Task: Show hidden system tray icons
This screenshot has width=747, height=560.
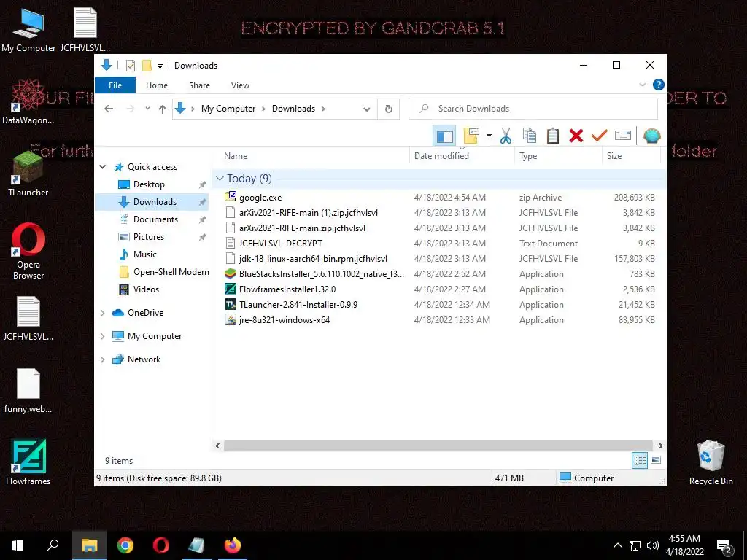Action: pos(617,545)
